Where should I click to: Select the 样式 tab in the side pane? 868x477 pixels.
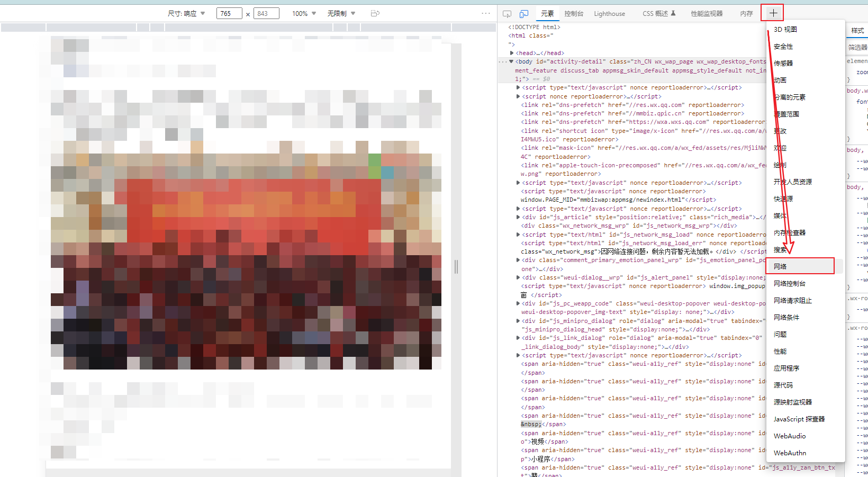[857, 31]
